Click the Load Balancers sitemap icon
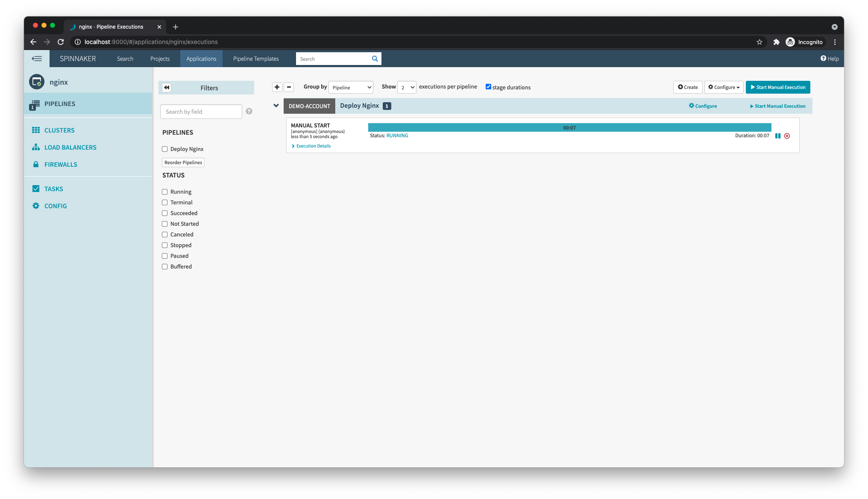Screen dimensions: 868x499 click(36, 147)
